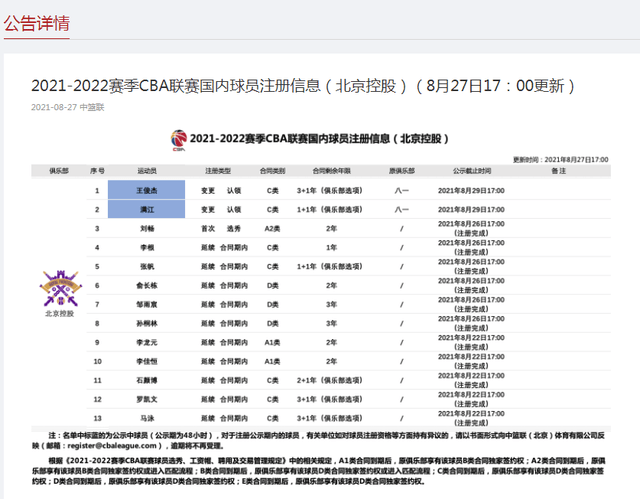This screenshot has width=640, height=499.
Task: Click sequence number 13 in the table
Action: 98,418
